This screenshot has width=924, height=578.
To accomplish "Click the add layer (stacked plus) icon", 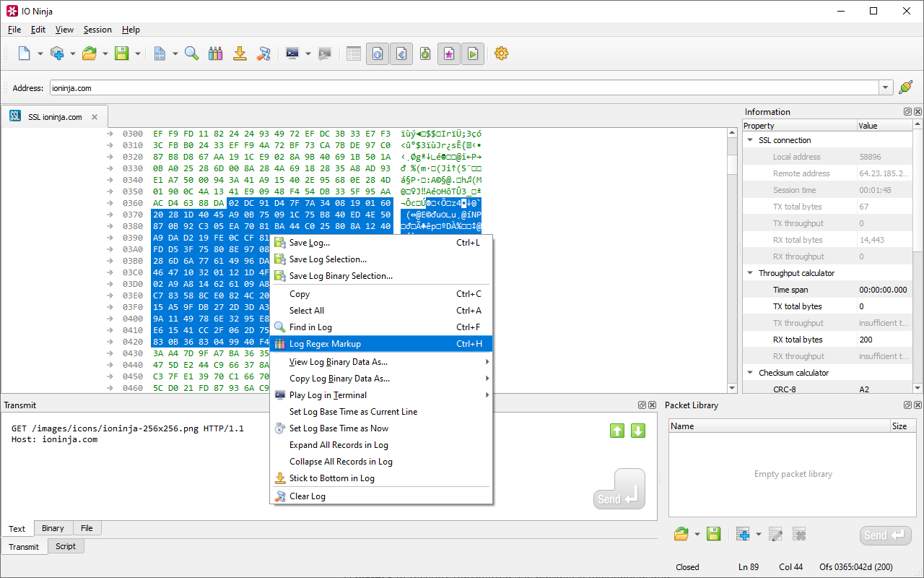I will (57, 53).
